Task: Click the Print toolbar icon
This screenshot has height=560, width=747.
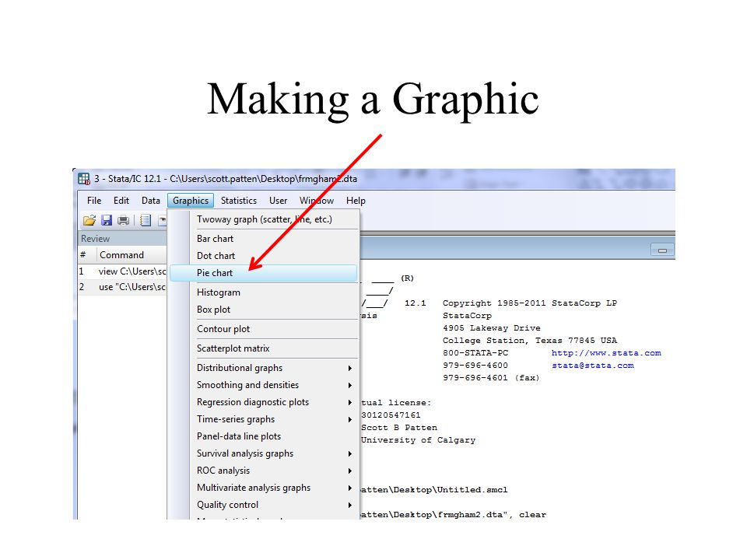Action: [x=124, y=220]
